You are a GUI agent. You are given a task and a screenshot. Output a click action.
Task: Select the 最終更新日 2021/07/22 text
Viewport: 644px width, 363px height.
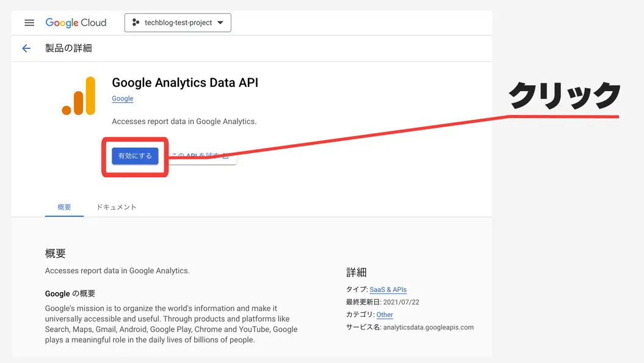(383, 302)
